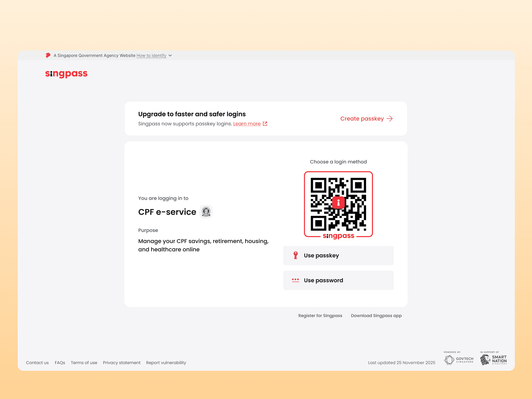Click A Singapore Government Agency Website text
Image resolution: width=532 pixels, height=399 pixels.
[x=94, y=55]
